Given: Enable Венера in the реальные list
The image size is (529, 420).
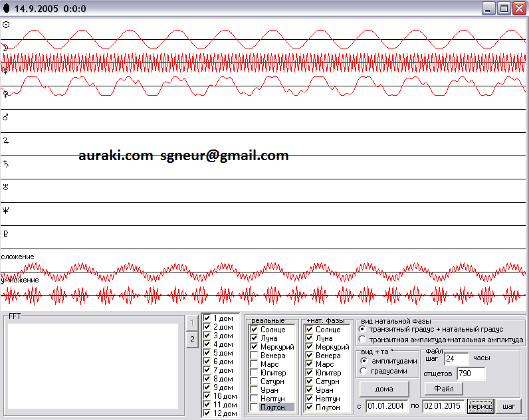Looking at the screenshot, I should 255,356.
